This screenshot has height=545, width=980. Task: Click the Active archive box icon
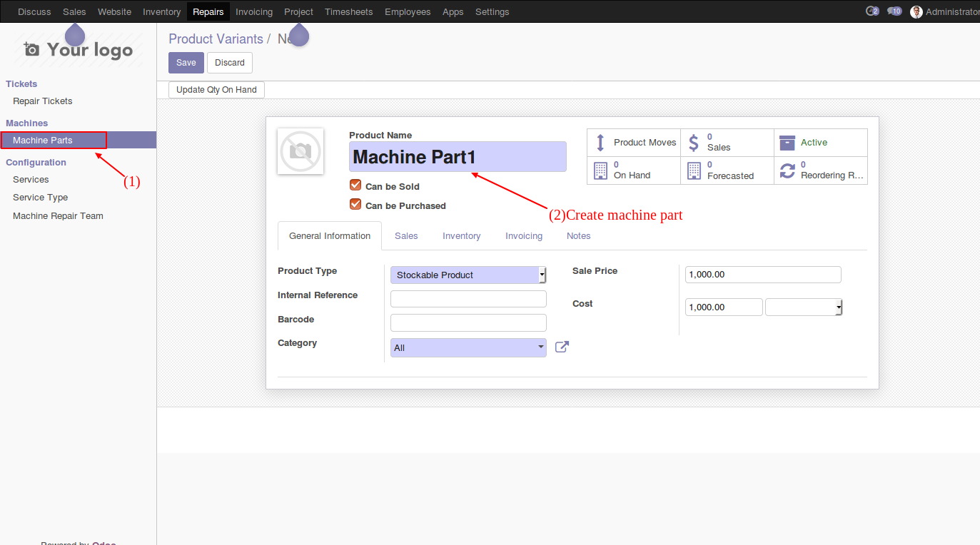[787, 142]
